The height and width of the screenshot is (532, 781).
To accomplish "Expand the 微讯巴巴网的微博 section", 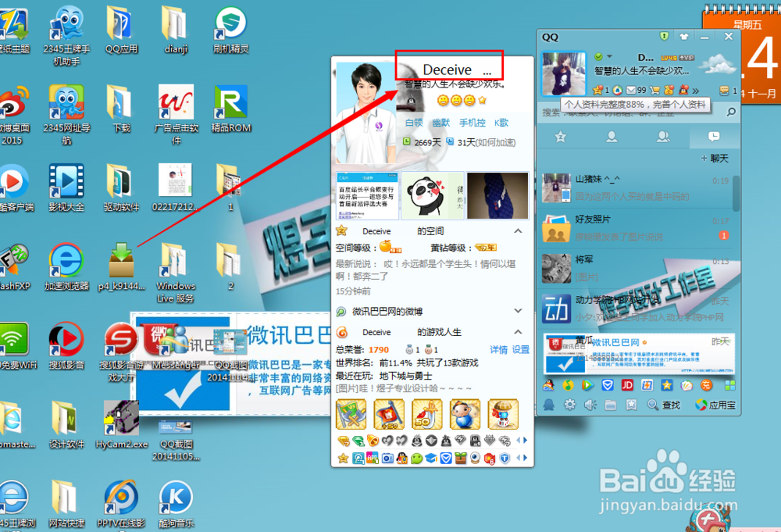I will 518,311.
